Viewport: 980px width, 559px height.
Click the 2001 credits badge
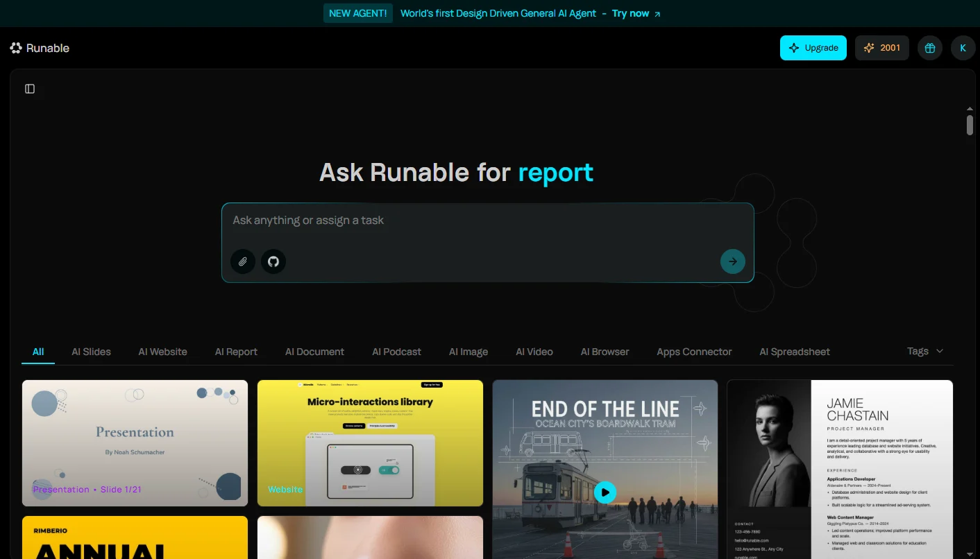881,48
